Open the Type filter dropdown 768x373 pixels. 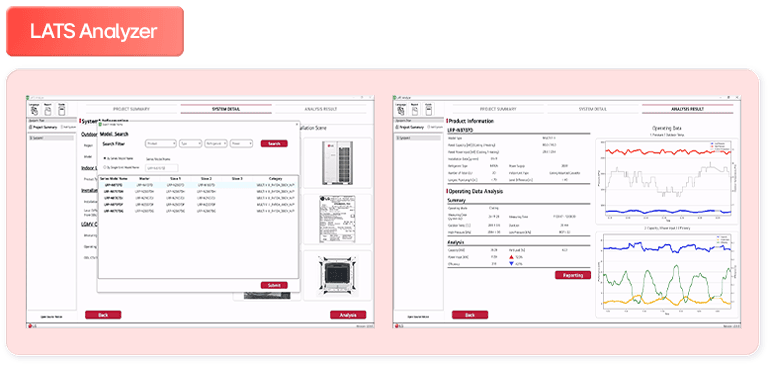click(x=191, y=143)
